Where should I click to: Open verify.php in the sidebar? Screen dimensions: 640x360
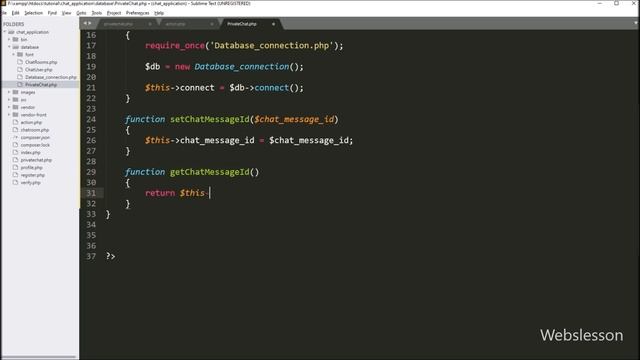tap(30, 183)
